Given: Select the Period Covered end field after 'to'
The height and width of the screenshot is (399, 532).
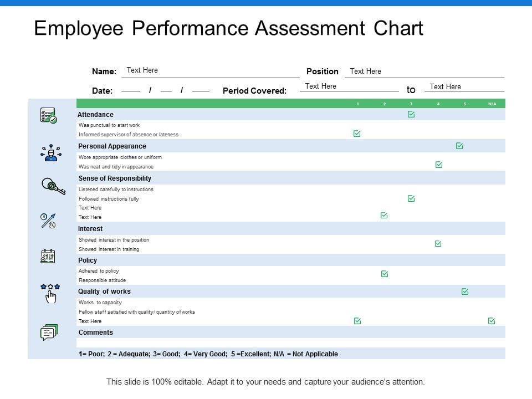Looking at the screenshot, I should tap(464, 87).
